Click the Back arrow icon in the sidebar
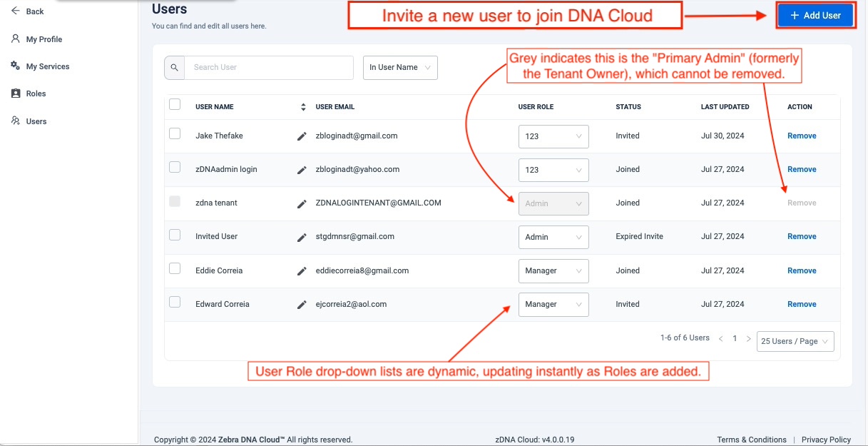This screenshot has width=868, height=446. click(16, 11)
